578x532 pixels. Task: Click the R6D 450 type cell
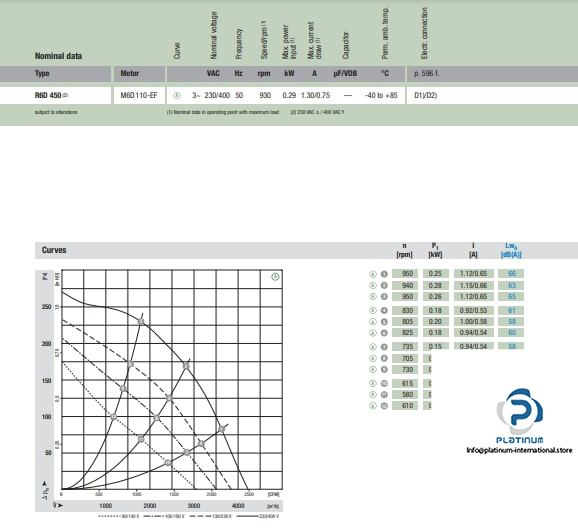[55, 95]
